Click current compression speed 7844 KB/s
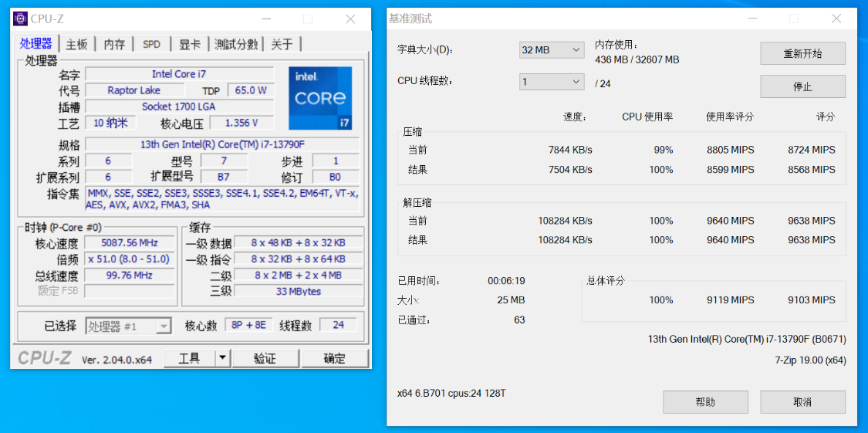This screenshot has width=868, height=433. 570,150
